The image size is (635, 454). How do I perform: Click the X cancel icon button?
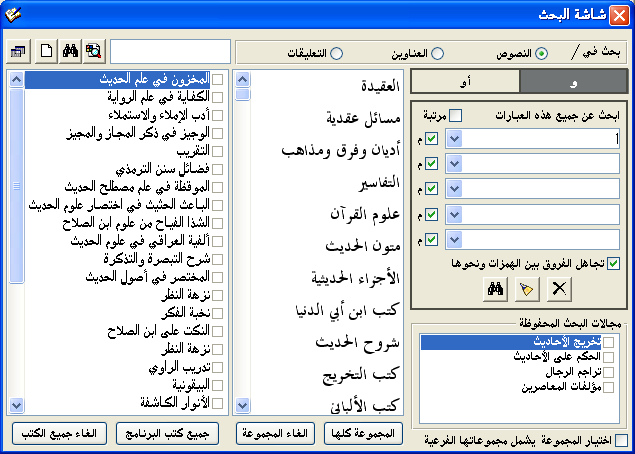pyautogui.click(x=559, y=289)
